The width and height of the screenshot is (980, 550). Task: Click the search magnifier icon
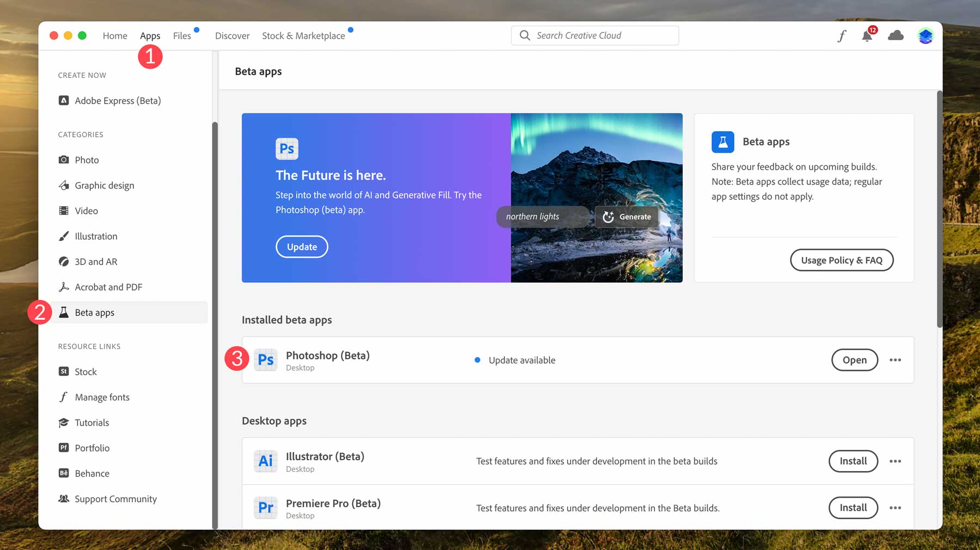point(525,35)
